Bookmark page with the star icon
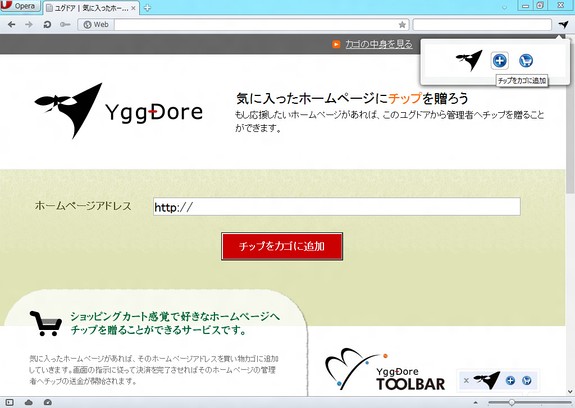 (x=402, y=25)
